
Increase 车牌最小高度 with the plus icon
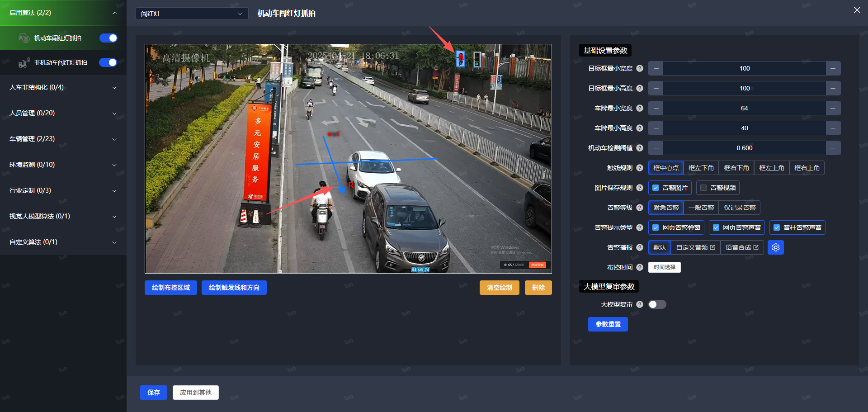click(833, 128)
